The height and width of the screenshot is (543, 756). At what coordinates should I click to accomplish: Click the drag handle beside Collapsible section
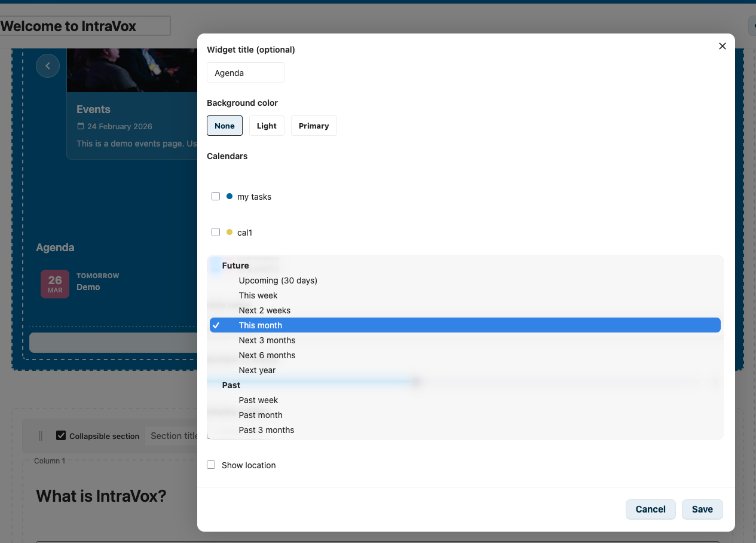(x=41, y=436)
